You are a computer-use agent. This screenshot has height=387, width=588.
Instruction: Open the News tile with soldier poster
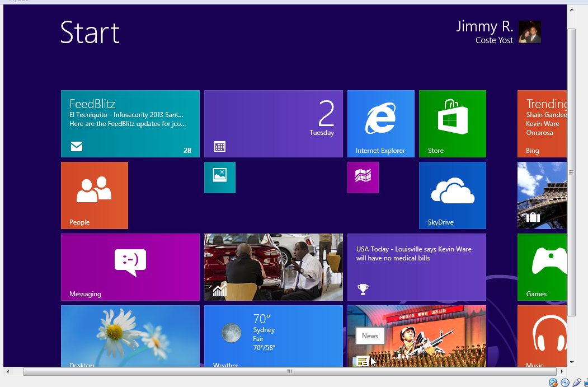[x=417, y=336]
